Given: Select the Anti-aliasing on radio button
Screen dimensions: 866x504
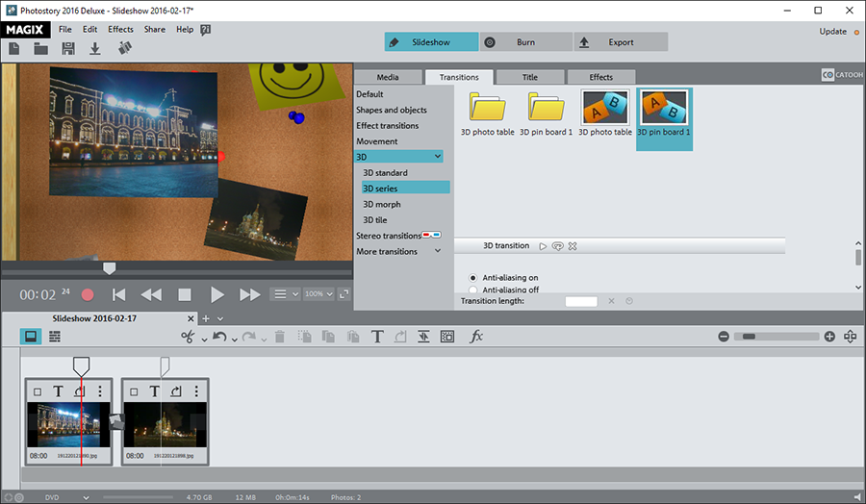Looking at the screenshot, I should 472,278.
